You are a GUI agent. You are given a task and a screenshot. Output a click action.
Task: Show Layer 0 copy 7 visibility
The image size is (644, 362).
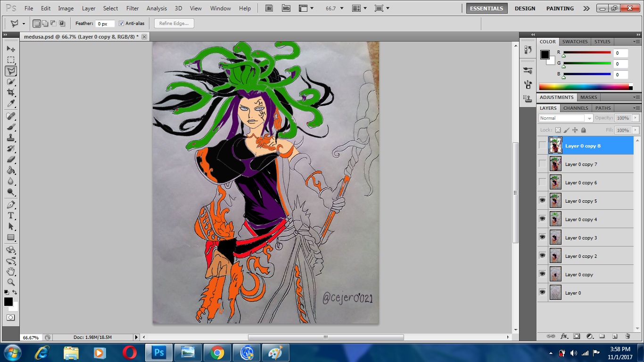(542, 164)
